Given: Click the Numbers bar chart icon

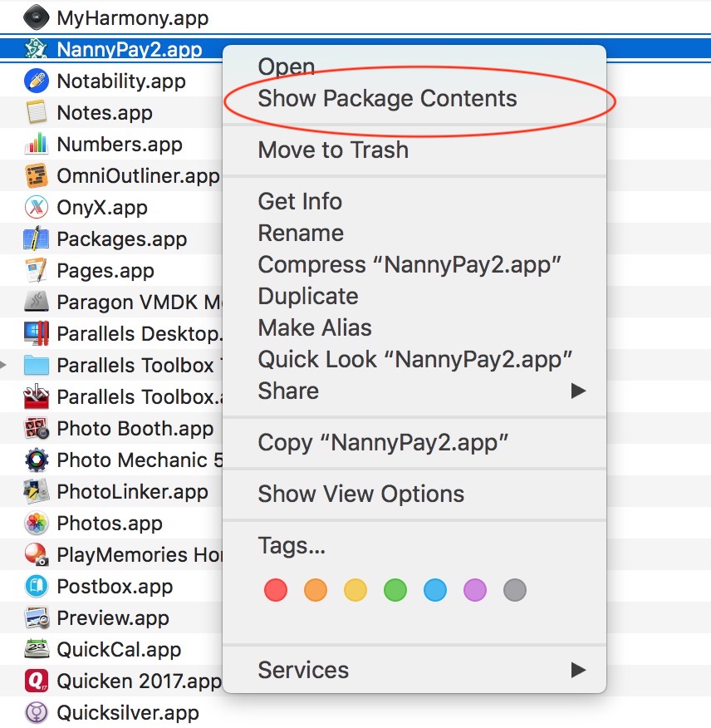Looking at the screenshot, I should click(x=37, y=144).
